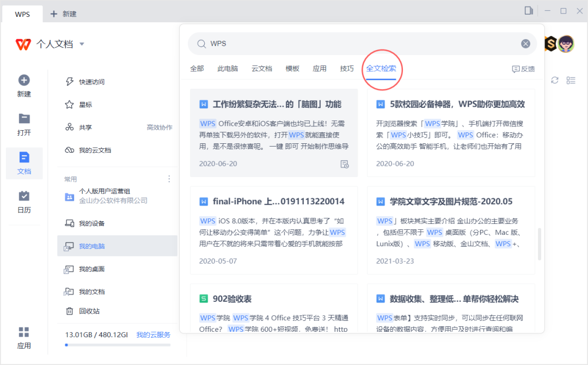The height and width of the screenshot is (365, 588).
Task: Clear the search box with X icon
Action: [x=525, y=44]
